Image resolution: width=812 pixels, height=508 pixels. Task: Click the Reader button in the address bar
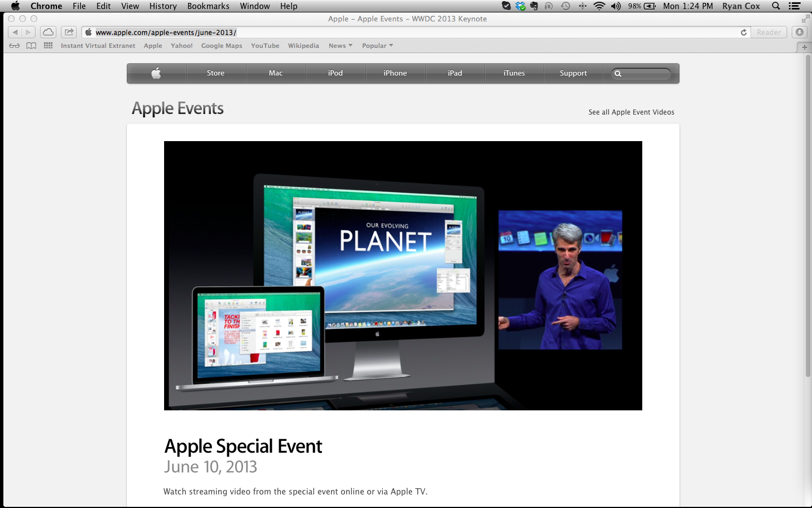pos(769,32)
